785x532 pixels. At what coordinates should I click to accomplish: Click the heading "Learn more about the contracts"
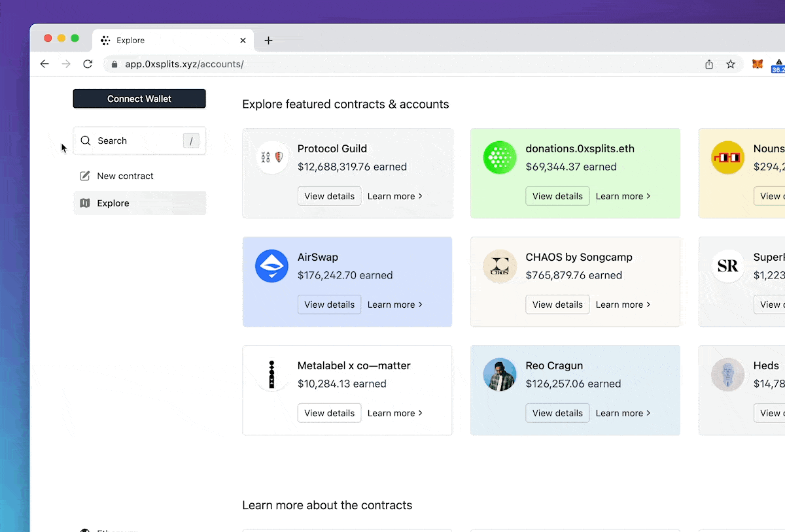(327, 505)
